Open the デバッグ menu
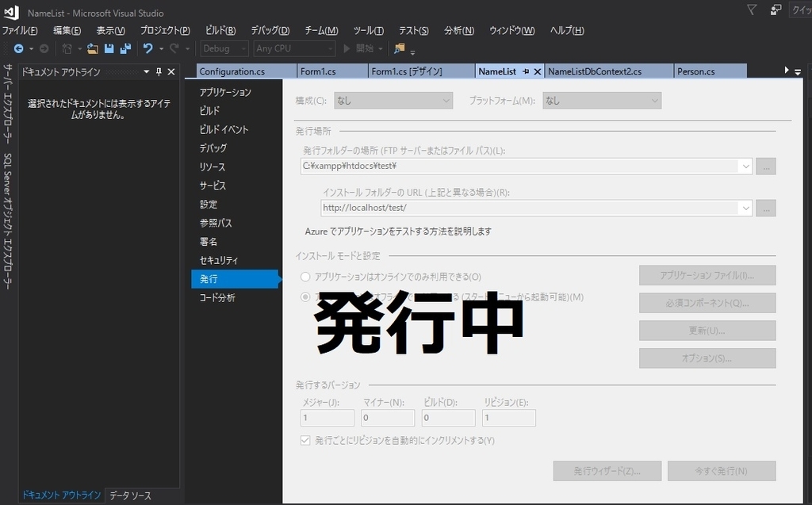Screen dimensions: 812x505 pyautogui.click(x=270, y=30)
